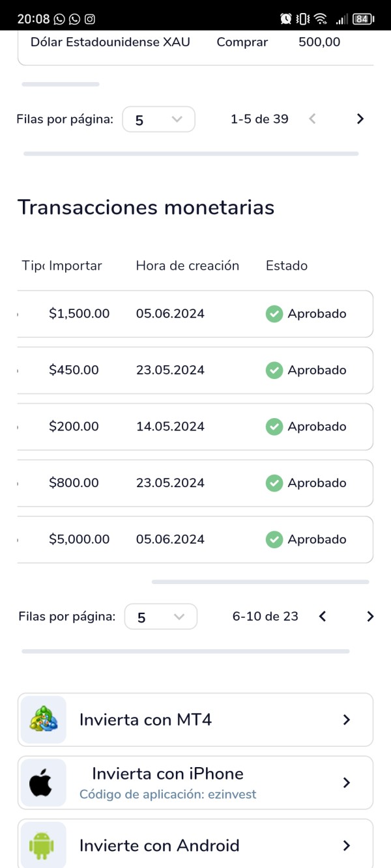
Task: Open the rows-per-page dropdown below the transactions table
Action: tap(160, 617)
